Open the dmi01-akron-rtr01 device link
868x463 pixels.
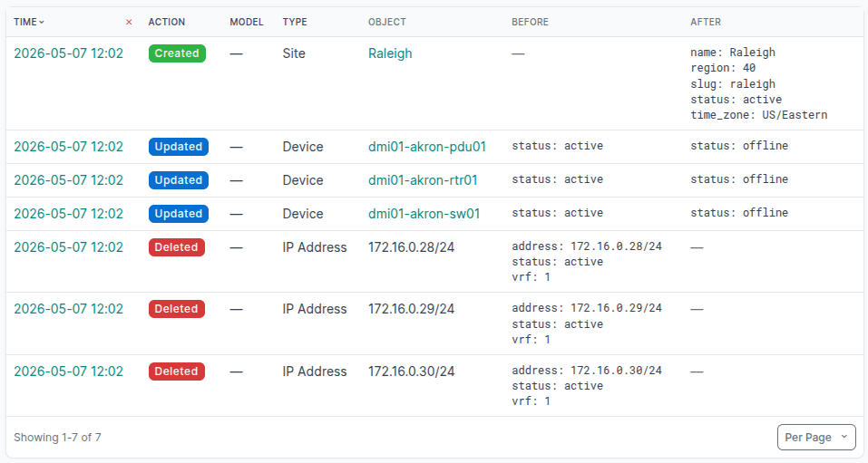pyautogui.click(x=423, y=180)
